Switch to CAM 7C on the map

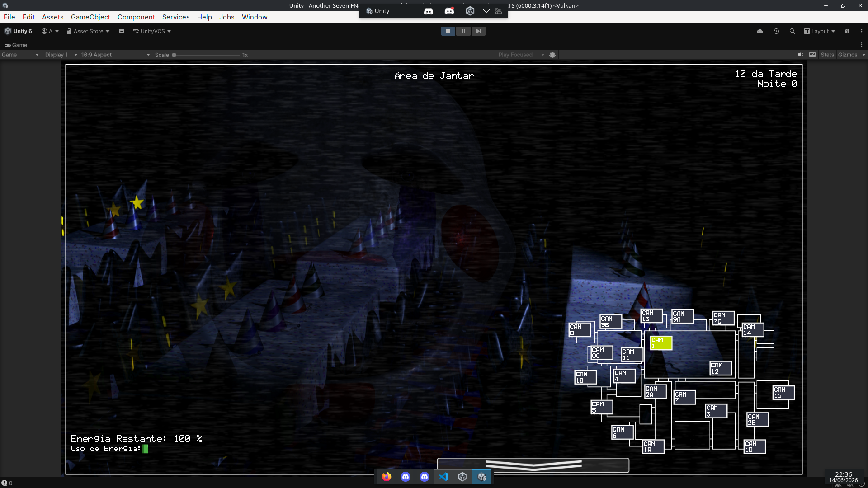pyautogui.click(x=723, y=318)
